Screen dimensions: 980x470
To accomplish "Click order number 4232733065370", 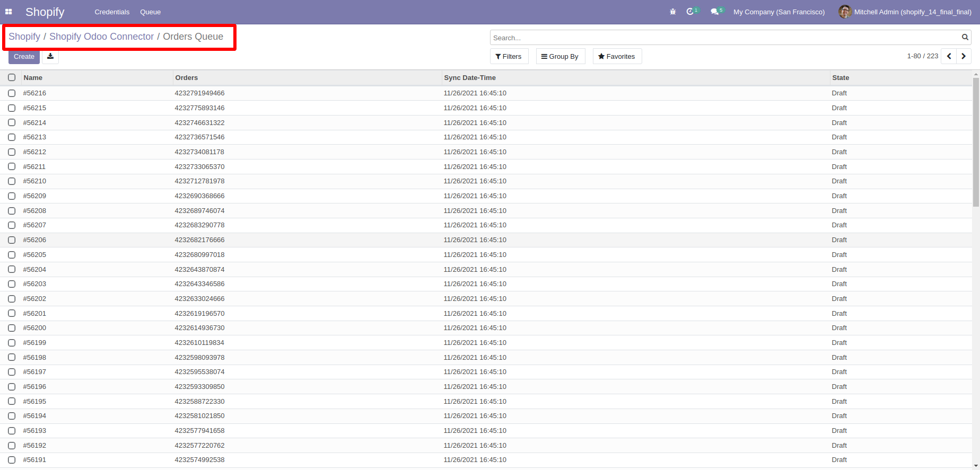I will tap(199, 166).
